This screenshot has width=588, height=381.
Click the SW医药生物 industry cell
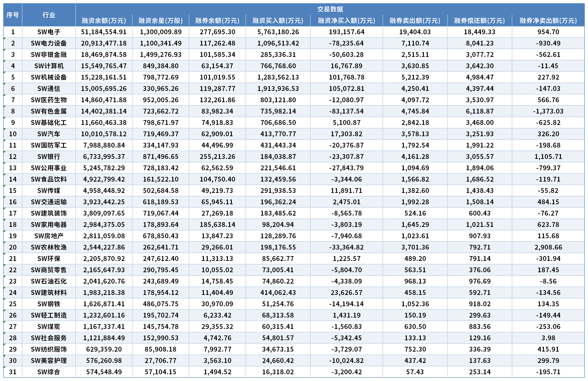pyautogui.click(x=49, y=100)
